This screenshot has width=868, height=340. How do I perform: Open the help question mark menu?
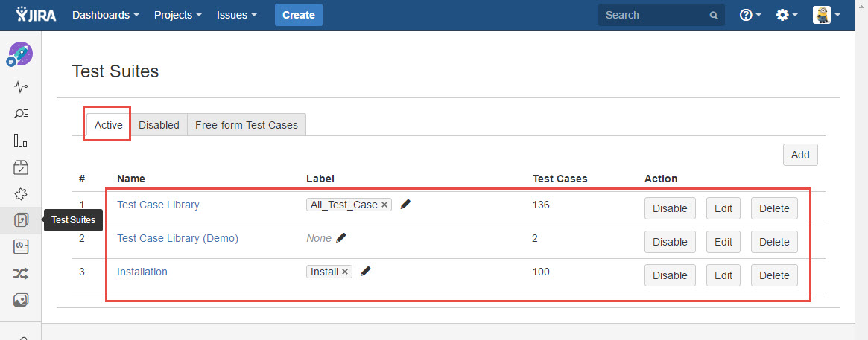click(x=750, y=15)
